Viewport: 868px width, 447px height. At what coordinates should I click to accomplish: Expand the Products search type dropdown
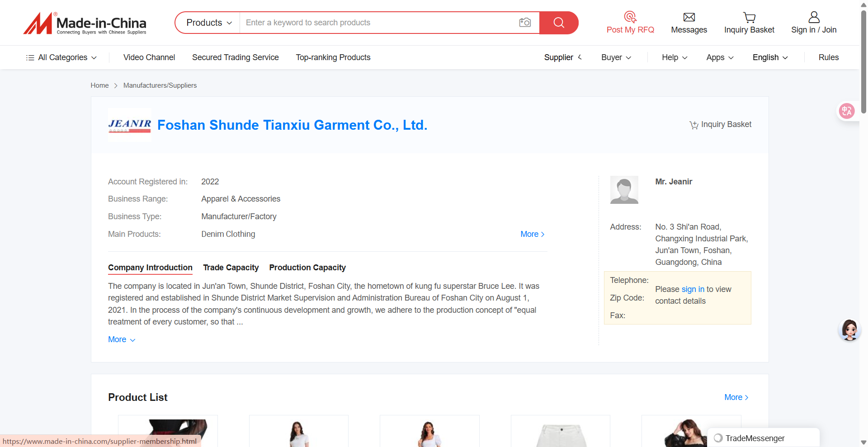coord(209,23)
